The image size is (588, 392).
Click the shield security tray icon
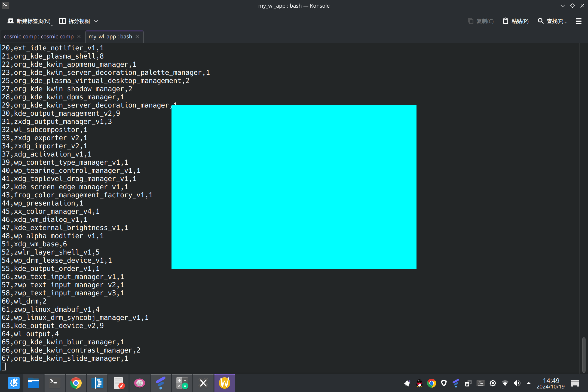[444, 383]
